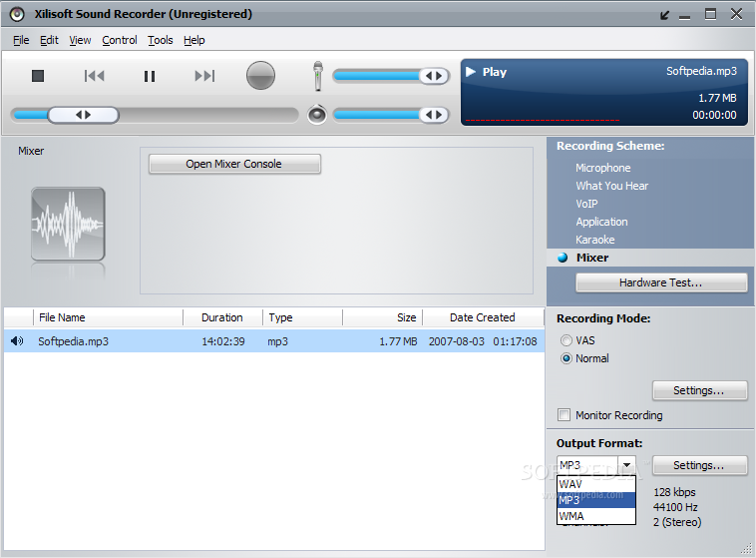Click the Play triangle in display panel
This screenshot has height=558, width=756.
pyautogui.click(x=471, y=72)
